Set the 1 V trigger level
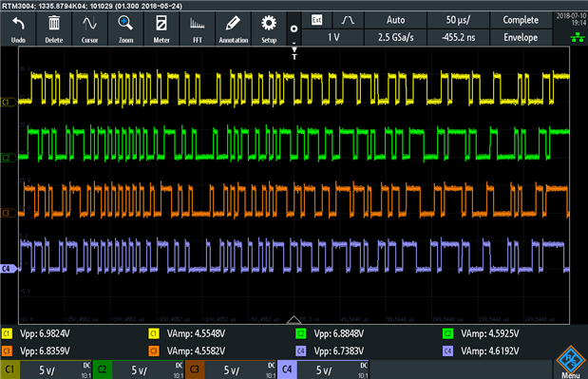 point(333,37)
